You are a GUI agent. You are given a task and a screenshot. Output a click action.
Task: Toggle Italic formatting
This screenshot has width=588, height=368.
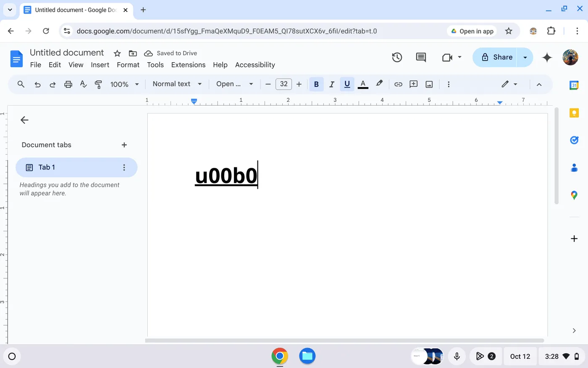pos(332,84)
